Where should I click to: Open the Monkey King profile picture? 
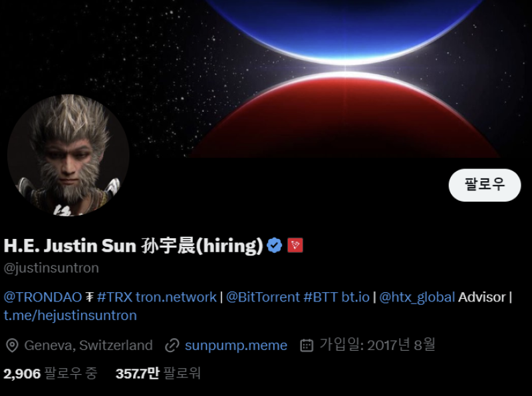pos(68,155)
